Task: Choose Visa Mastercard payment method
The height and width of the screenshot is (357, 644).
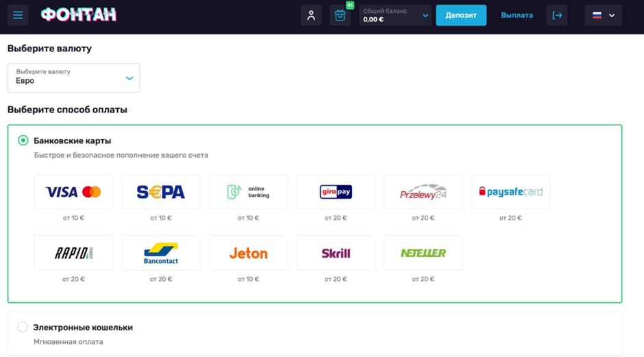Action: pyautogui.click(x=73, y=192)
